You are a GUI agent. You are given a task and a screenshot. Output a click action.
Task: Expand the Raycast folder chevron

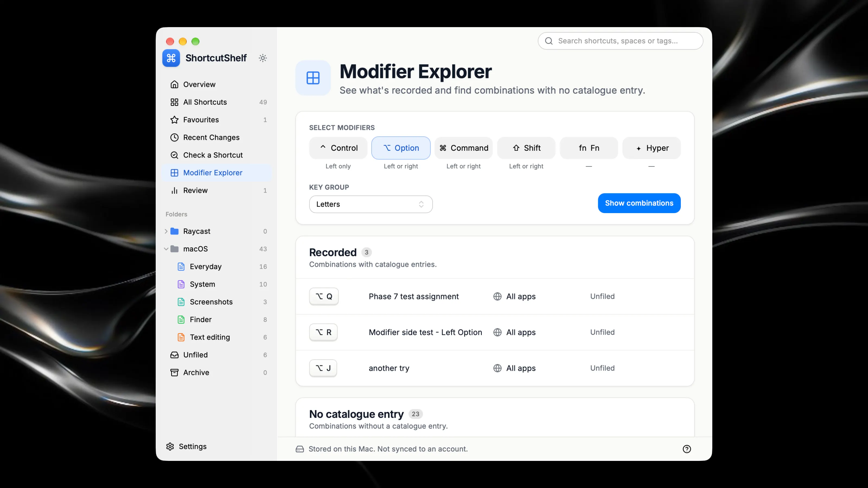tap(166, 231)
